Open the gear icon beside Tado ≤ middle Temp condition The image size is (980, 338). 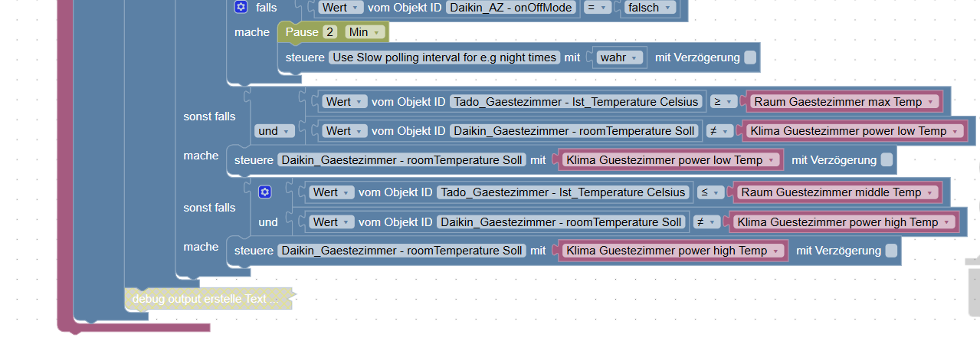coord(265,192)
